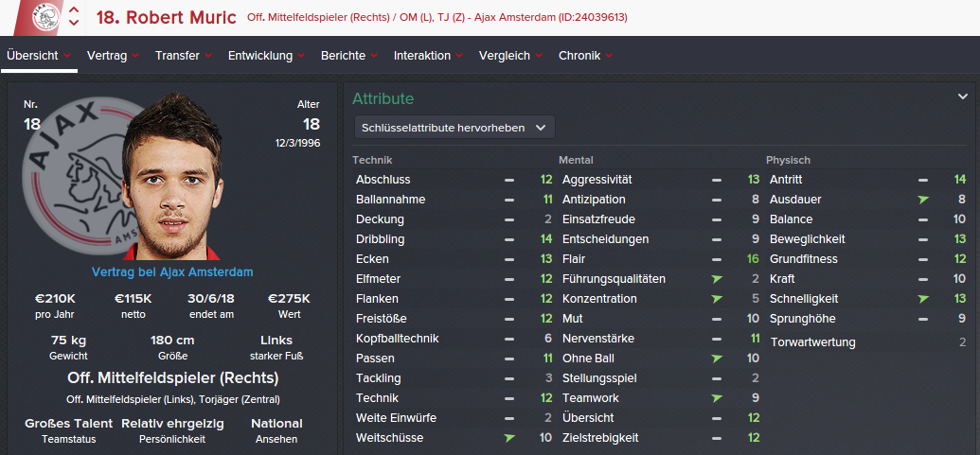Expand the red arrow next to Transfer
Viewport: 980px width, 455px height.
tap(208, 56)
